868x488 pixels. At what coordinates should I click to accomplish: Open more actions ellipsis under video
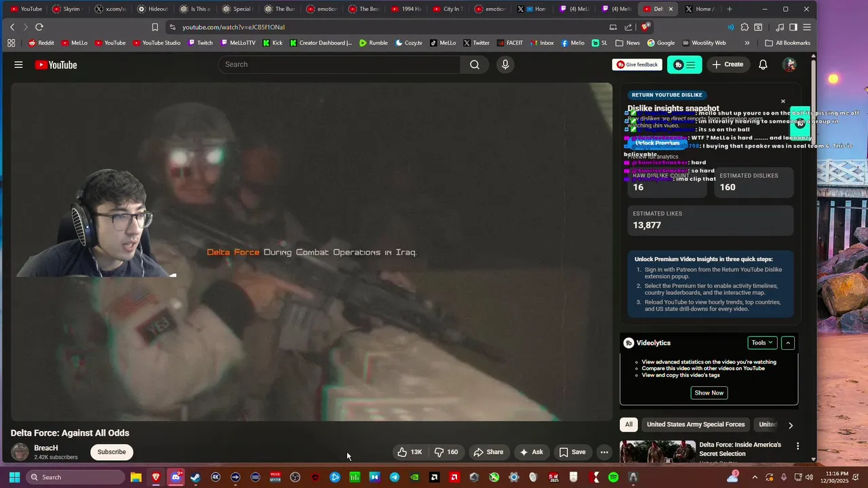tap(604, 452)
